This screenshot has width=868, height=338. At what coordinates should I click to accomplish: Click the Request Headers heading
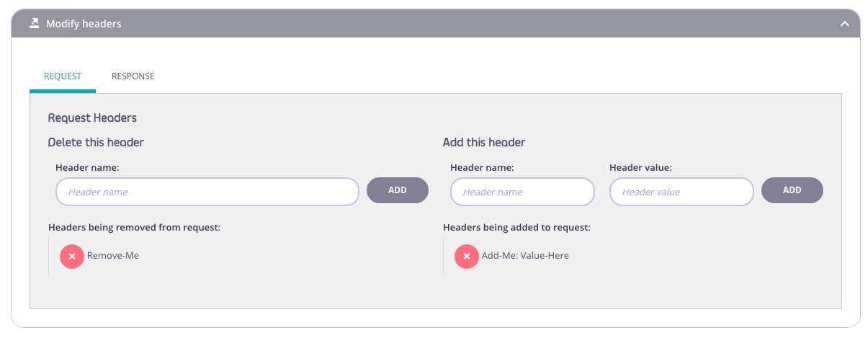pyautogui.click(x=92, y=117)
